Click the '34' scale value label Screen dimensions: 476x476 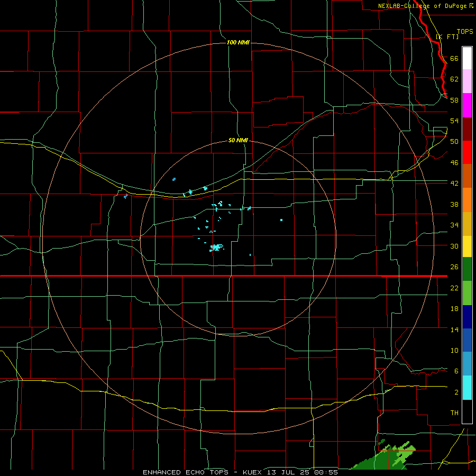pos(454,225)
